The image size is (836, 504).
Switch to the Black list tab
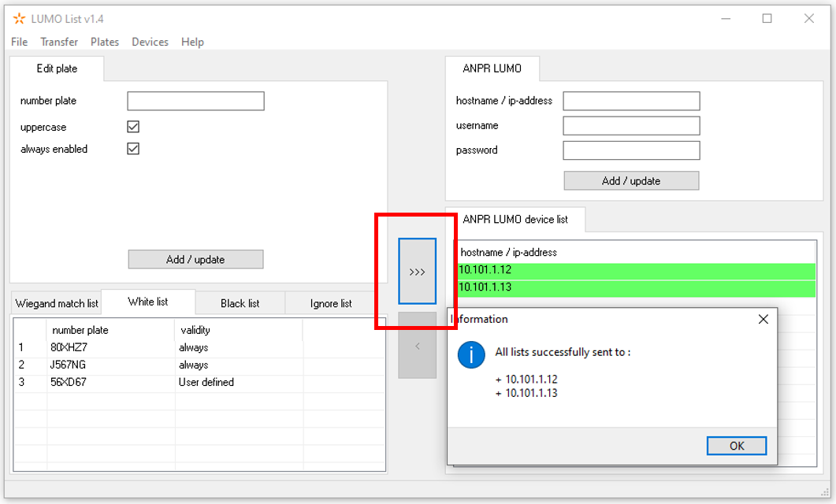pos(240,304)
